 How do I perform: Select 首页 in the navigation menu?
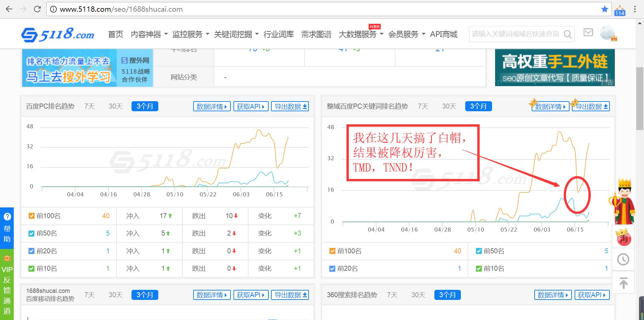point(115,34)
